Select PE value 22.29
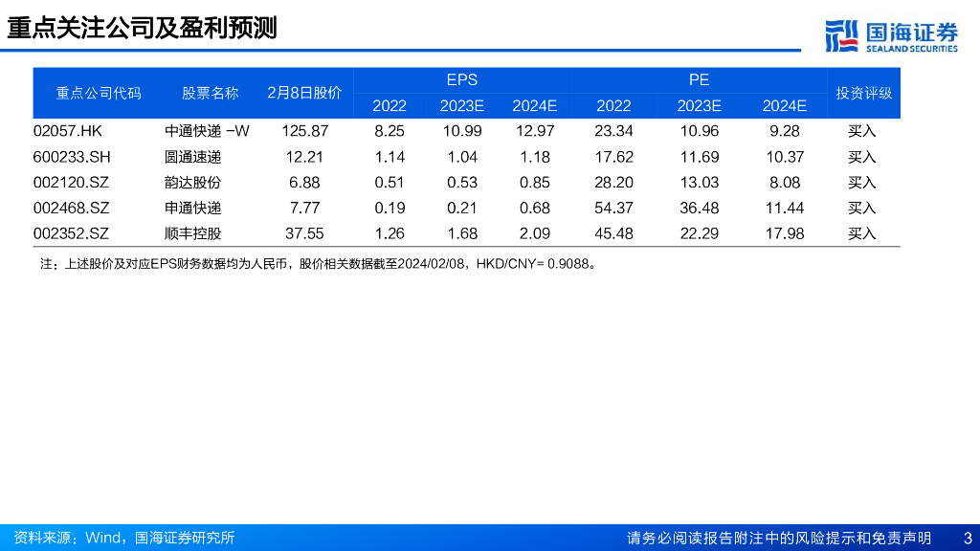This screenshot has height=551, width=980. point(700,233)
